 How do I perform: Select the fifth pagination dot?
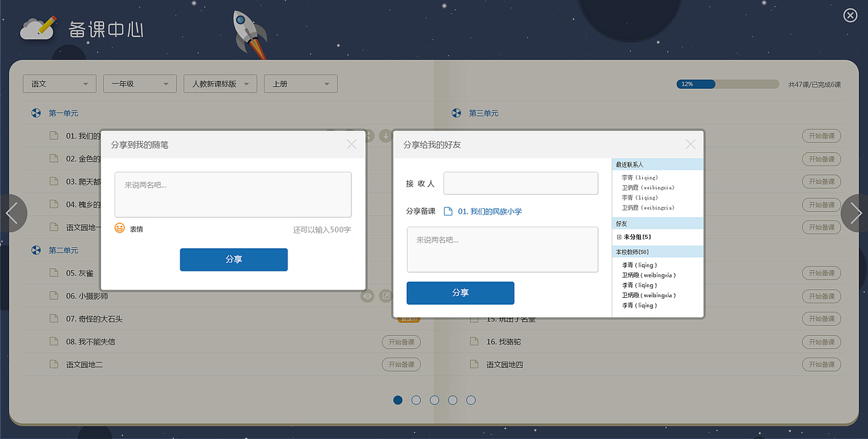click(x=471, y=400)
